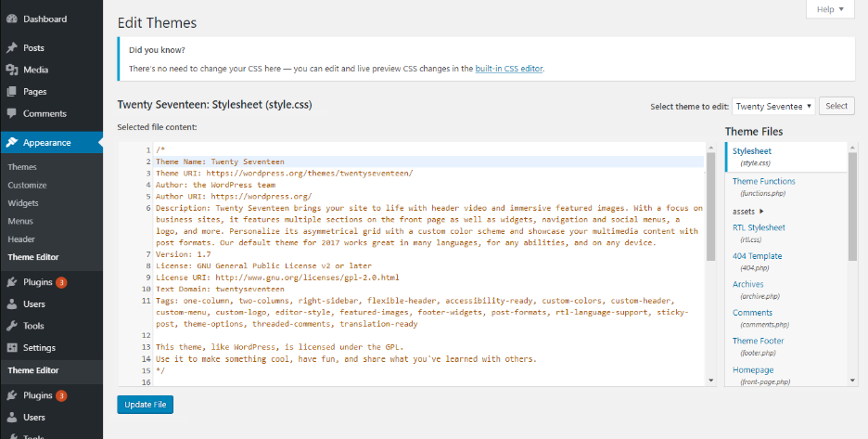Click the code editor scroll down arrow
The width and height of the screenshot is (868, 439).
coord(711,381)
